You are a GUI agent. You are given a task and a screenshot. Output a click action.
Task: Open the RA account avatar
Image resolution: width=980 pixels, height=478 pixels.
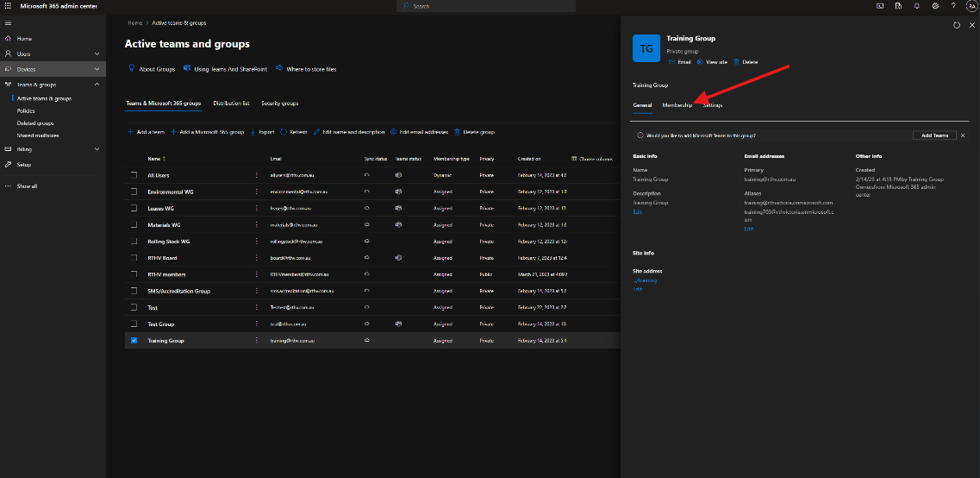pos(971,6)
